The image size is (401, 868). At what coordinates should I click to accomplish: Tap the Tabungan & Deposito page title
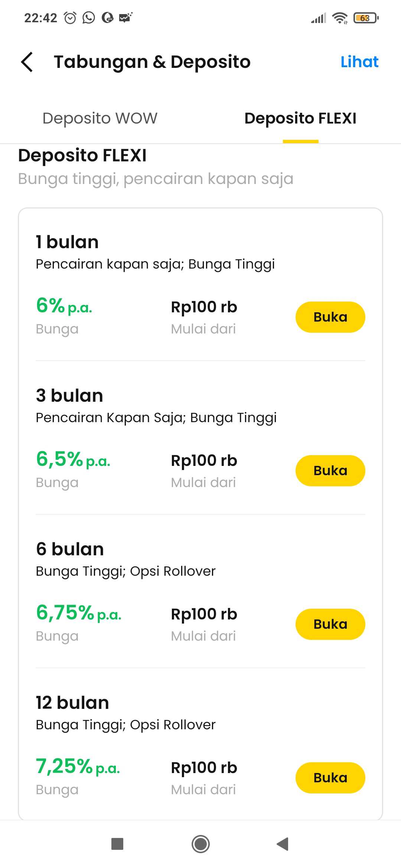152,62
